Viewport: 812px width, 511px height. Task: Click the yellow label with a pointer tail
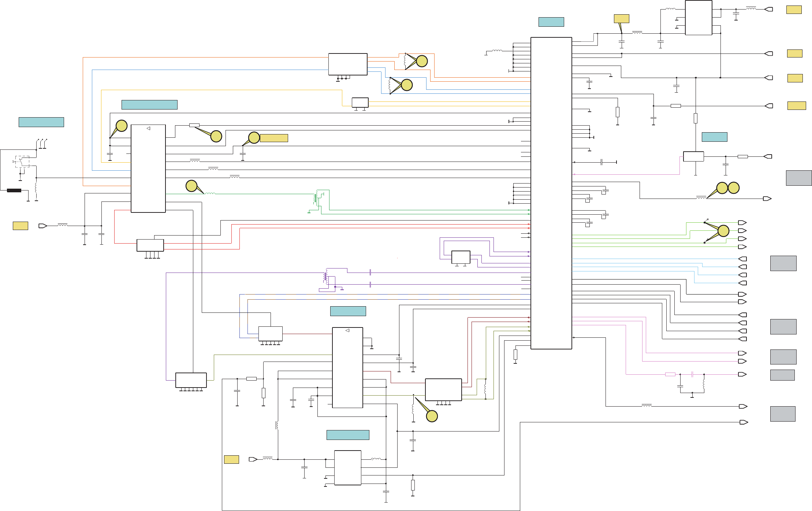click(621, 19)
